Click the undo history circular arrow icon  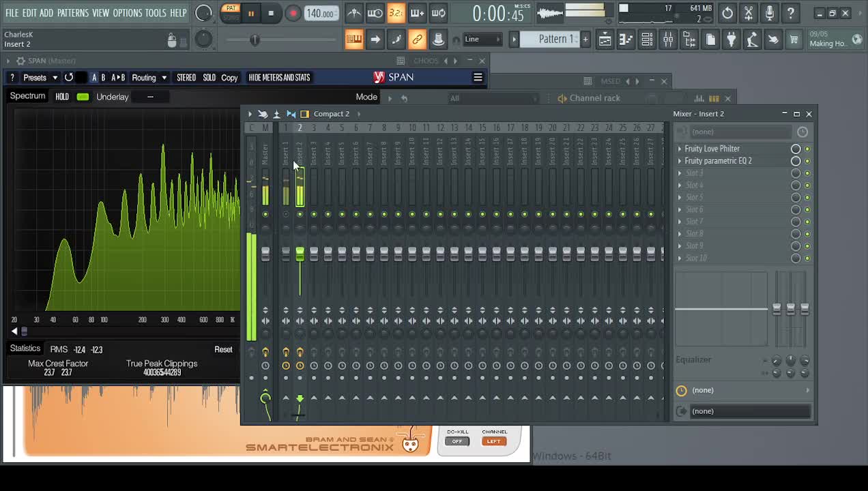(x=727, y=13)
